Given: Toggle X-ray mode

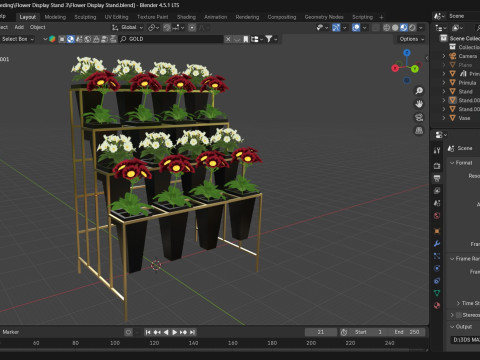Looking at the screenshot, I should [x=376, y=28].
